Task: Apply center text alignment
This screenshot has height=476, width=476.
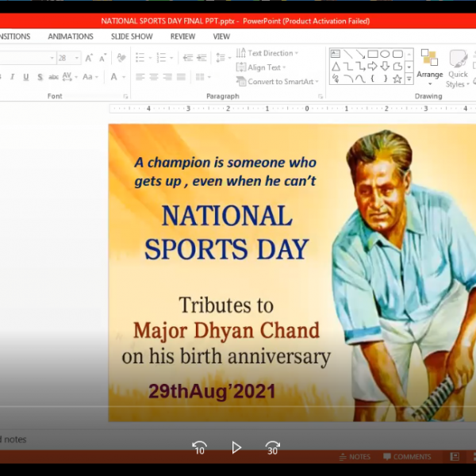Action: tap(153, 78)
